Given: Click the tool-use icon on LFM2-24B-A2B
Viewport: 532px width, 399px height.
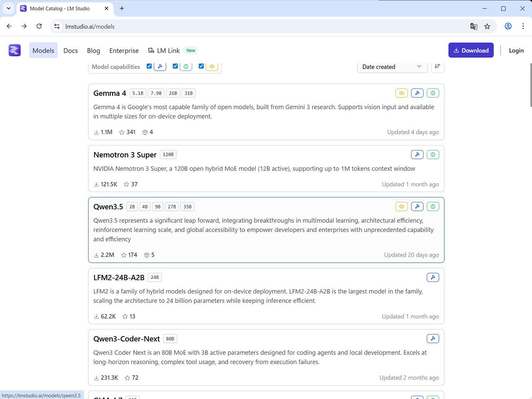Looking at the screenshot, I should tap(433, 277).
